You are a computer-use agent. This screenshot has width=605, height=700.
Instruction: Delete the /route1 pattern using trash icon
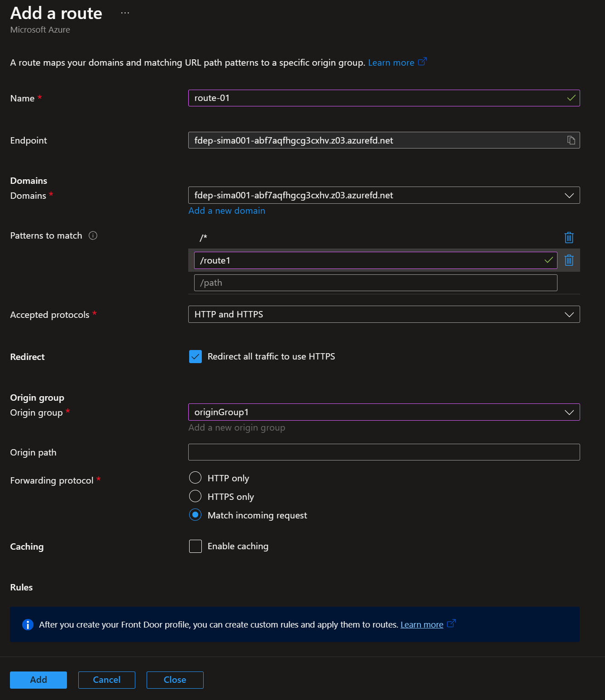(569, 260)
